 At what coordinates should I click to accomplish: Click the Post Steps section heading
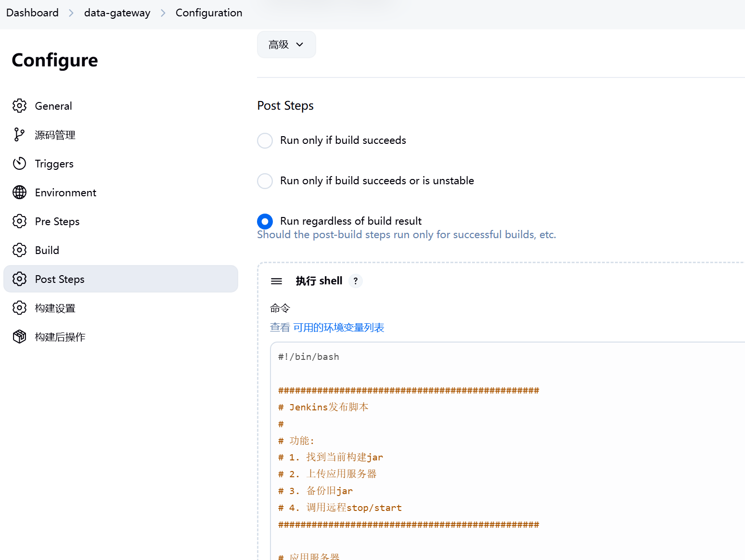coord(285,106)
